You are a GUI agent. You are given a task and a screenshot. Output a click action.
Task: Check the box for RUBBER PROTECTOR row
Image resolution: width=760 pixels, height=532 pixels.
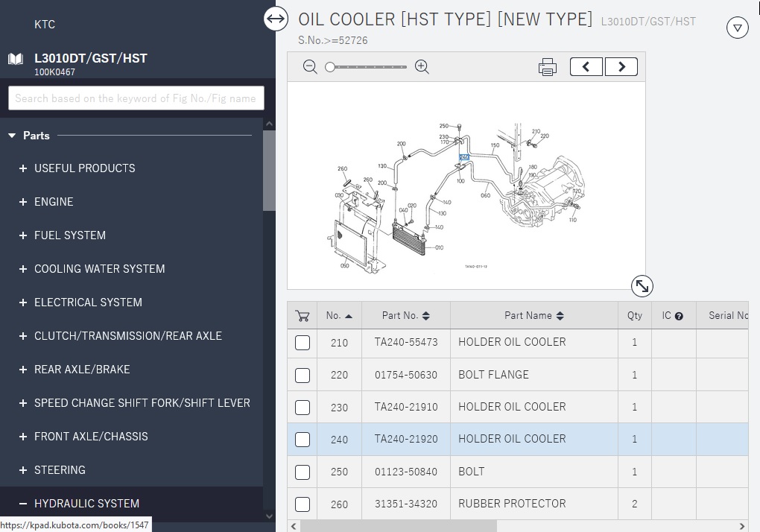(303, 504)
